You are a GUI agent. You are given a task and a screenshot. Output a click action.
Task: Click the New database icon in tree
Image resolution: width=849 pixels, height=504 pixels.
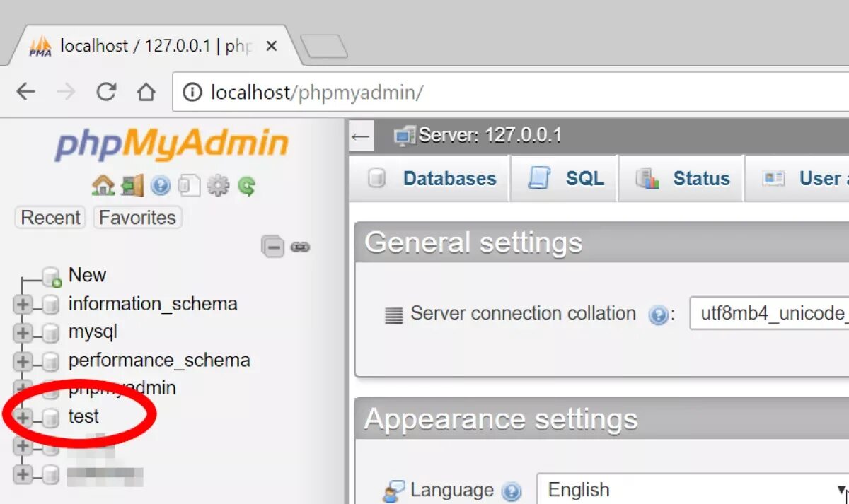click(51, 276)
